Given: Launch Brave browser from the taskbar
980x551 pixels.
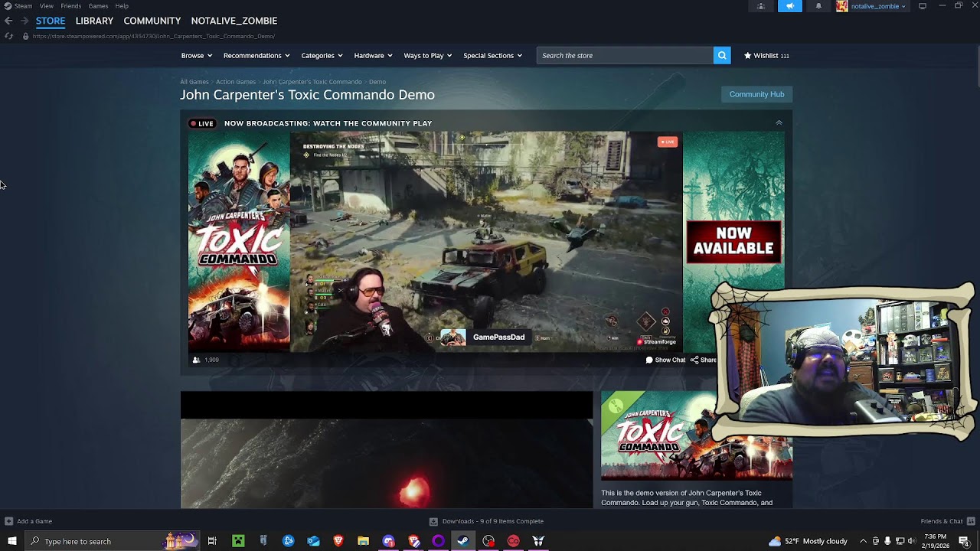Looking at the screenshot, I should [338, 541].
